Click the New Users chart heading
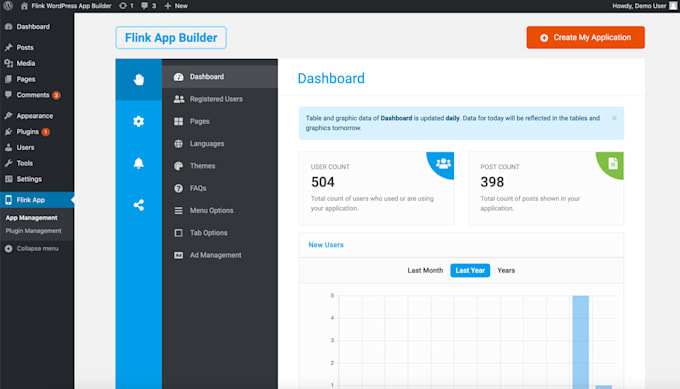This screenshot has width=680, height=389. pos(326,245)
